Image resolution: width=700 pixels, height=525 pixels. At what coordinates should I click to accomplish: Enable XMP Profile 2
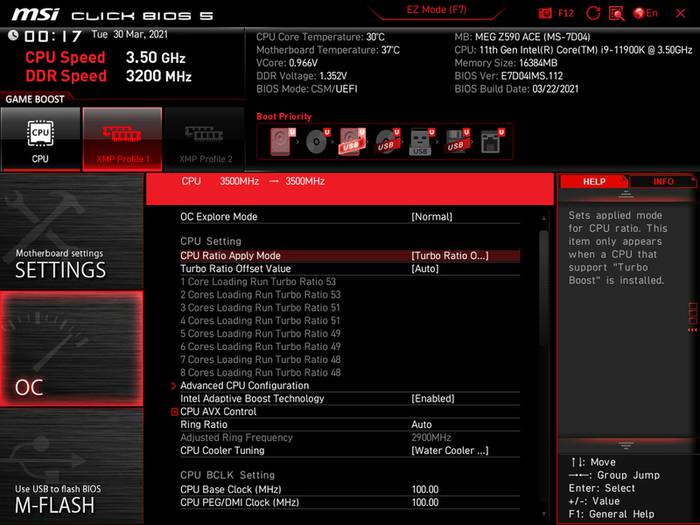click(x=205, y=139)
